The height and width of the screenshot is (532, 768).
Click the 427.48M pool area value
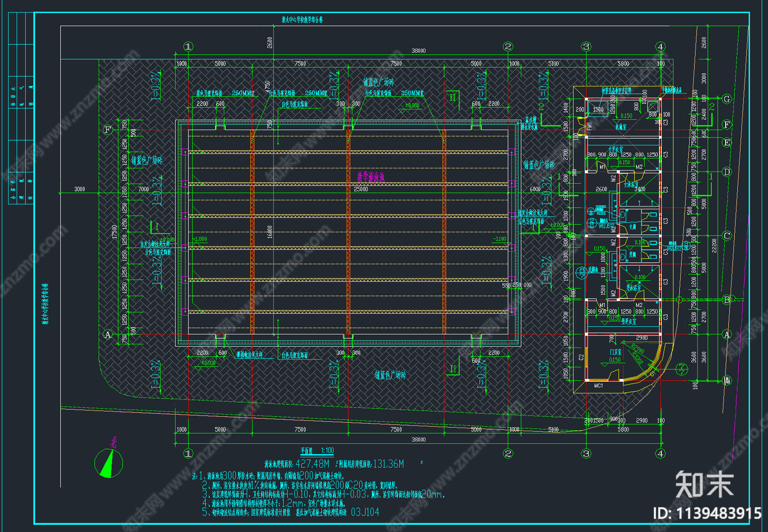point(312,464)
